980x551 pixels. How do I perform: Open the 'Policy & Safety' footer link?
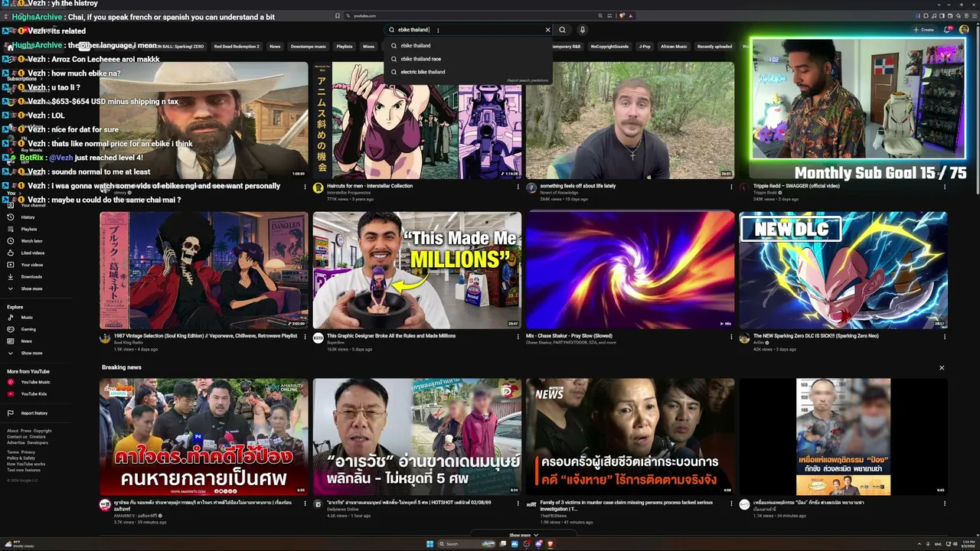21,458
